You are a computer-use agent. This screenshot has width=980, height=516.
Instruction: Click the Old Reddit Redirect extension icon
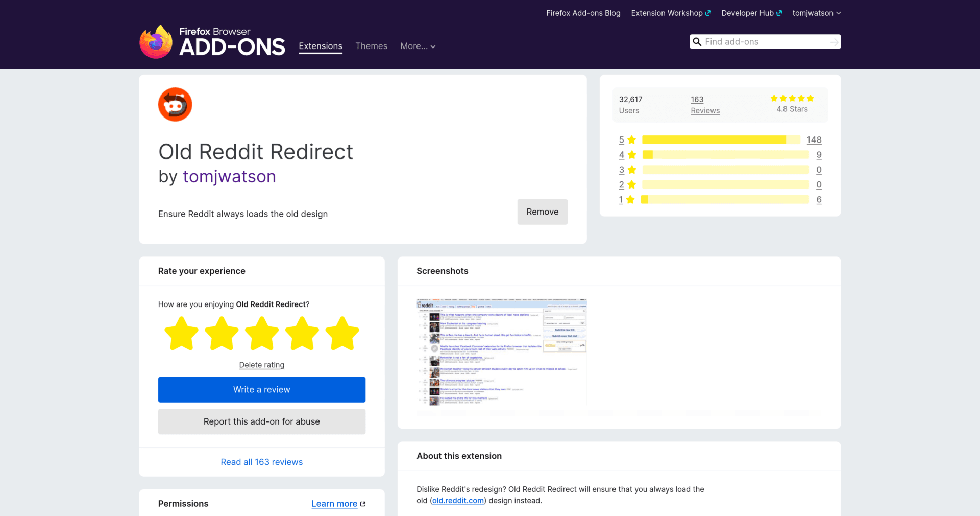(175, 105)
